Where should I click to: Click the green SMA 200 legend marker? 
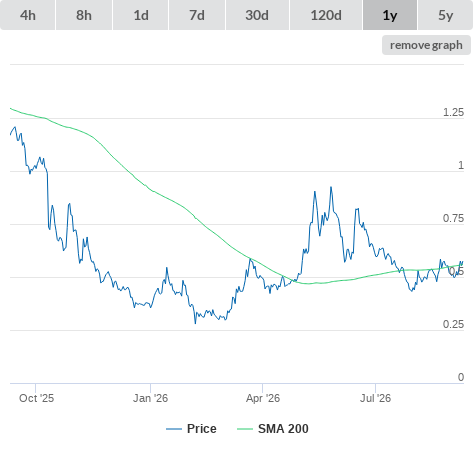click(x=245, y=429)
